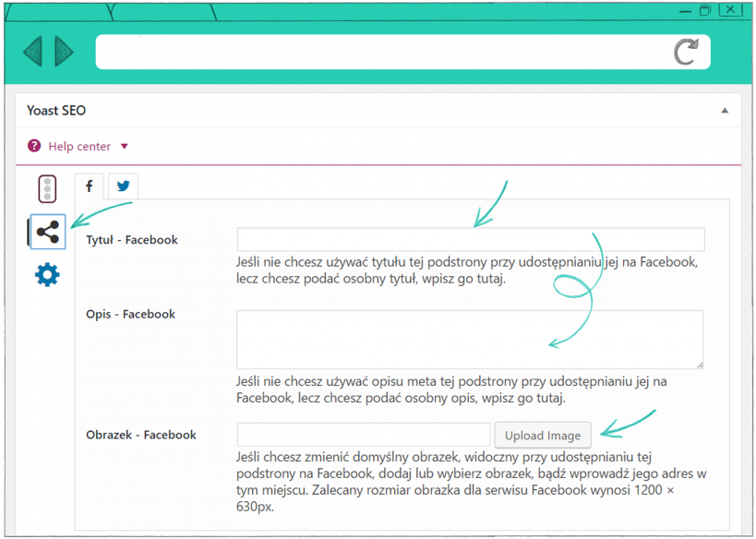
Task: Click the browser back arrow
Action: point(33,51)
